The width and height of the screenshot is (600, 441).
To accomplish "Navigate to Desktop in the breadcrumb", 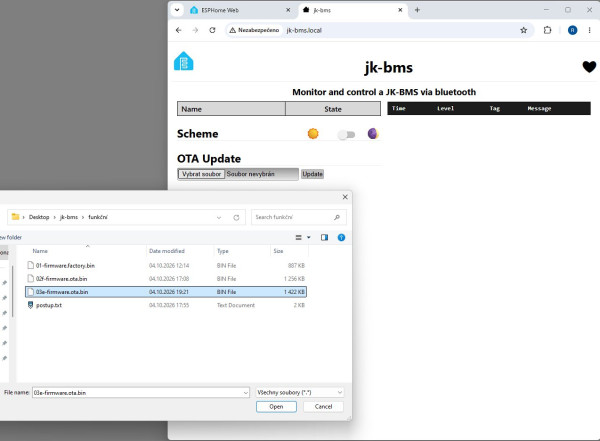I will point(39,217).
